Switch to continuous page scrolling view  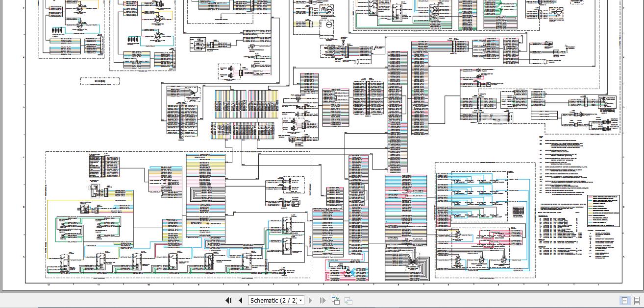click(636, 300)
